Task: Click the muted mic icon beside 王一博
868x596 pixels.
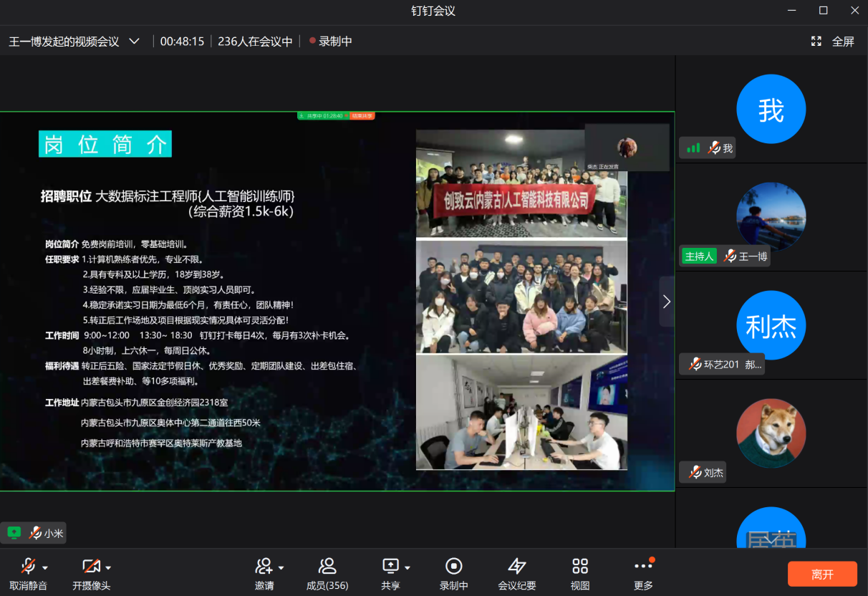Action: [x=730, y=256]
